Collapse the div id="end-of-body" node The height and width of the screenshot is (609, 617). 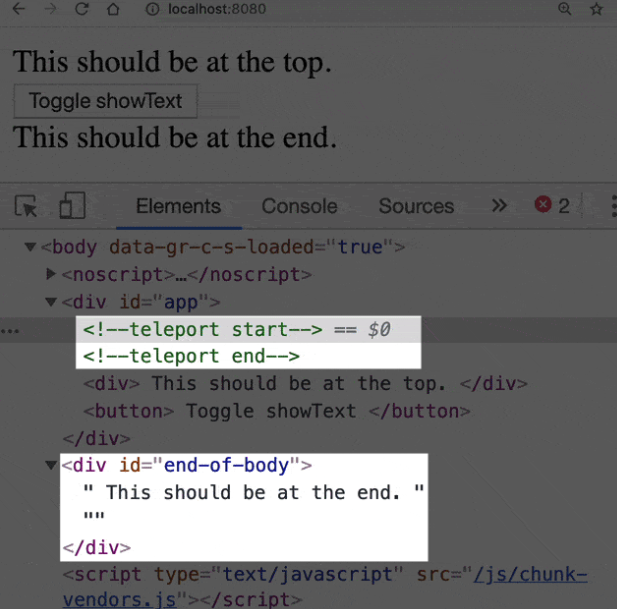51,465
